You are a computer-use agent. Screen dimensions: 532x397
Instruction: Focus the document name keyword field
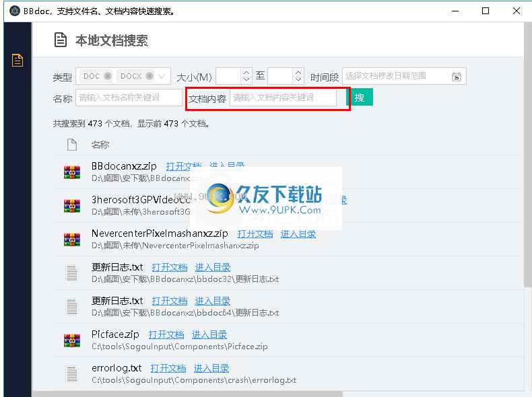click(129, 98)
